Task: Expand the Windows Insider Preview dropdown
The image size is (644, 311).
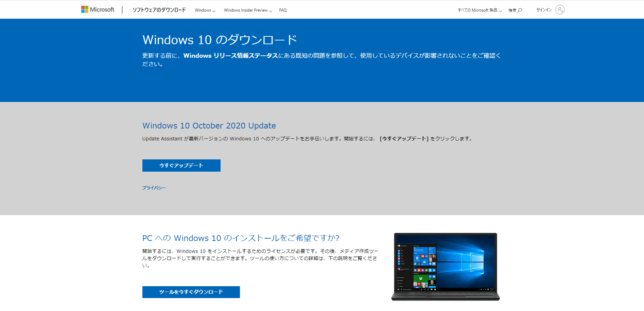Action: click(x=248, y=10)
